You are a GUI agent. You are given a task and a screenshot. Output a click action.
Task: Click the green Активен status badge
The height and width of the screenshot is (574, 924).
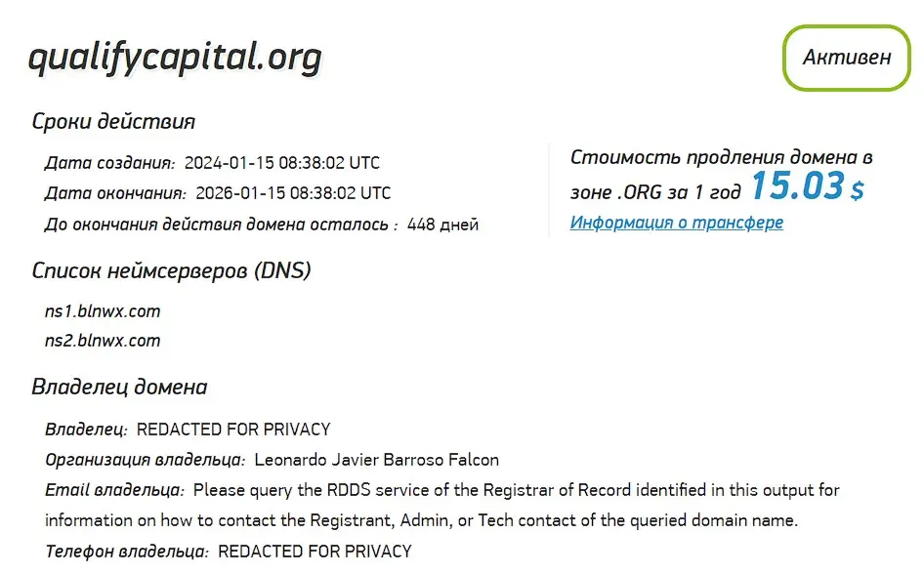point(846,57)
